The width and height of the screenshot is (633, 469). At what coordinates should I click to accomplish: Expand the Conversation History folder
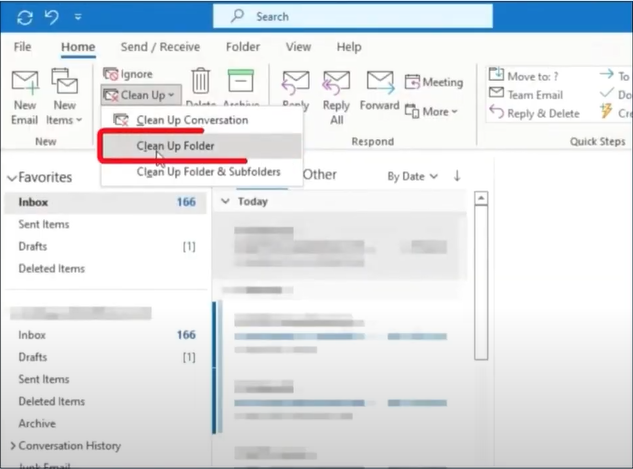(x=13, y=446)
